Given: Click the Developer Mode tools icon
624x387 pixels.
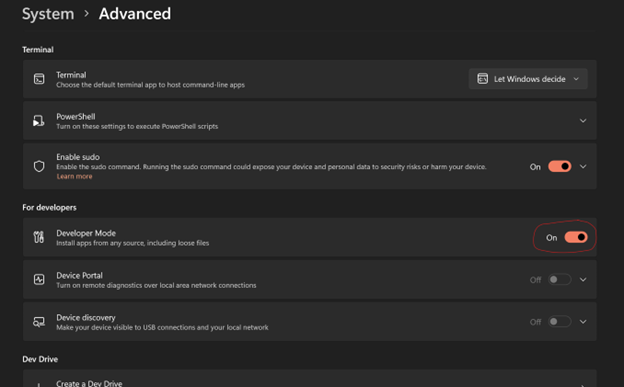Looking at the screenshot, I should pos(39,237).
